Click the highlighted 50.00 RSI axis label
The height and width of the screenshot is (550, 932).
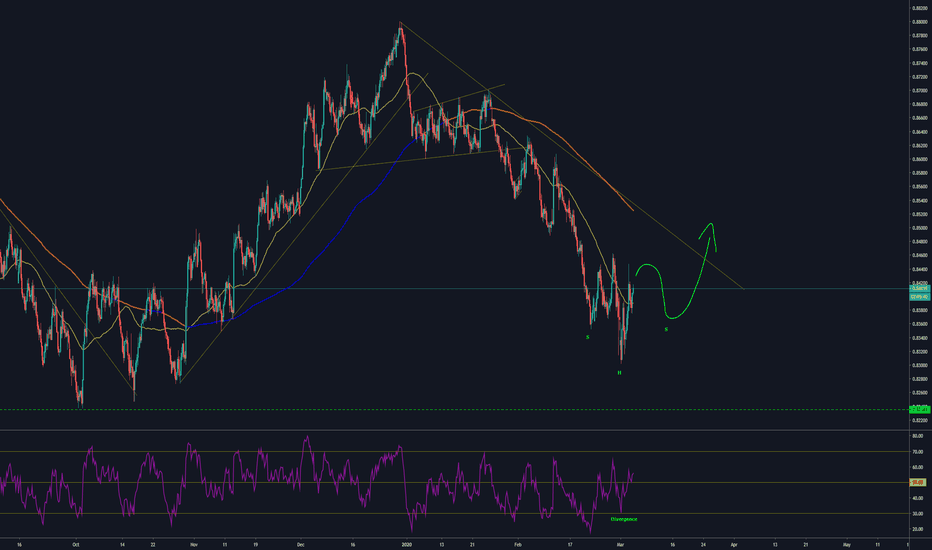pyautogui.click(x=915, y=483)
